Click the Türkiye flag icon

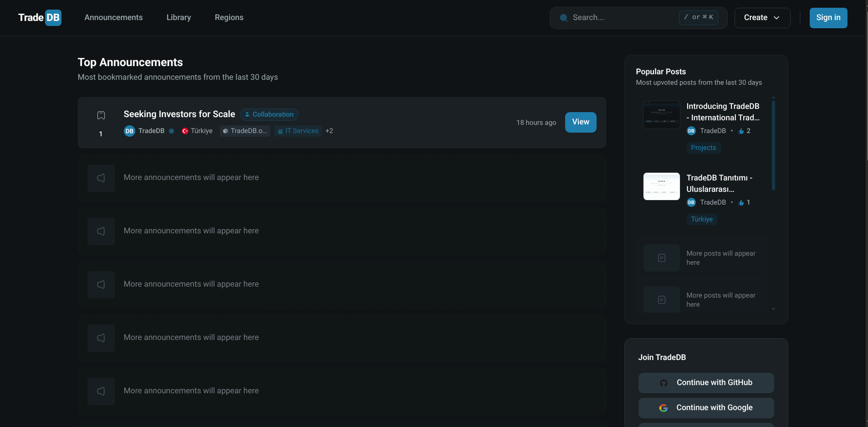point(185,131)
